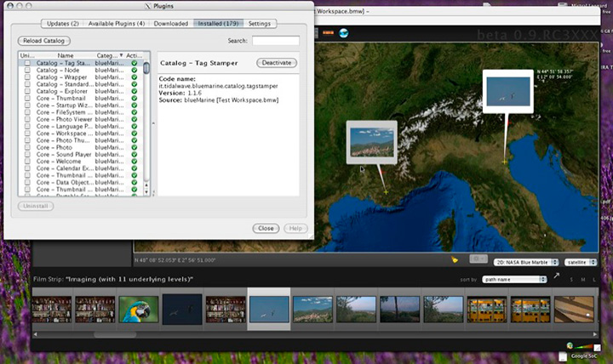613x364 pixels.
Task: Check uninstall box for Core – Sound Player
Action: click(27, 155)
